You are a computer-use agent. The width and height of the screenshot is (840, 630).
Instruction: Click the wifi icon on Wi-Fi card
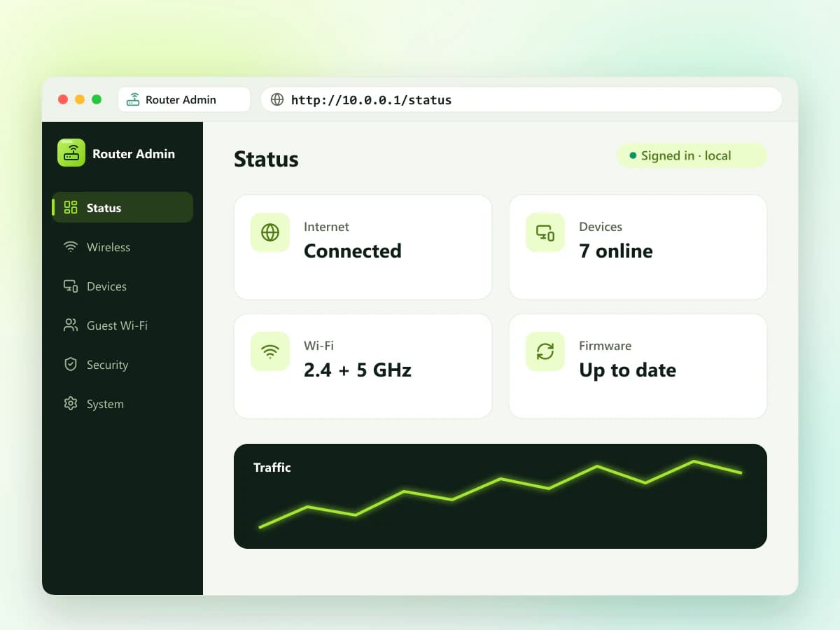click(x=270, y=351)
